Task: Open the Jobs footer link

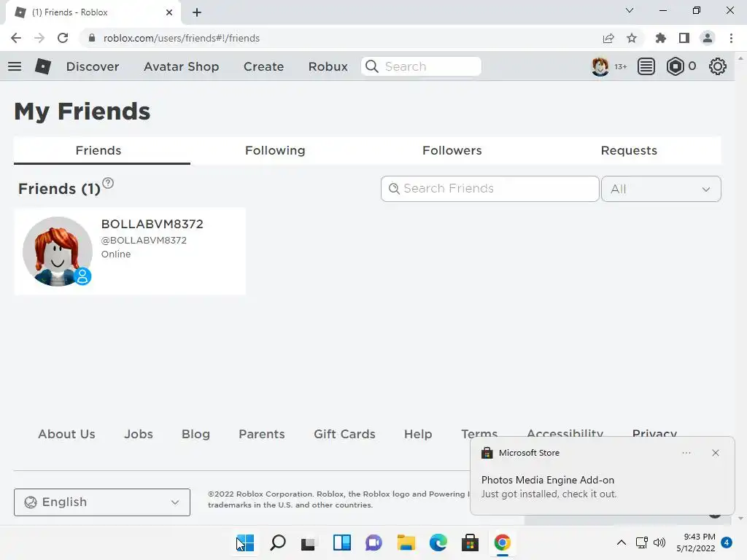Action: click(x=139, y=435)
